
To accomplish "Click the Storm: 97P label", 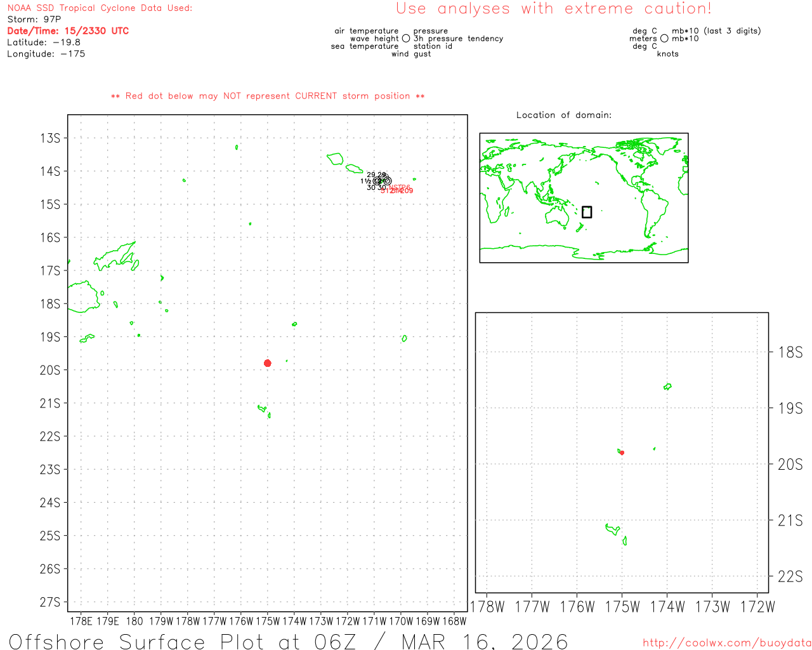I will [34, 20].
